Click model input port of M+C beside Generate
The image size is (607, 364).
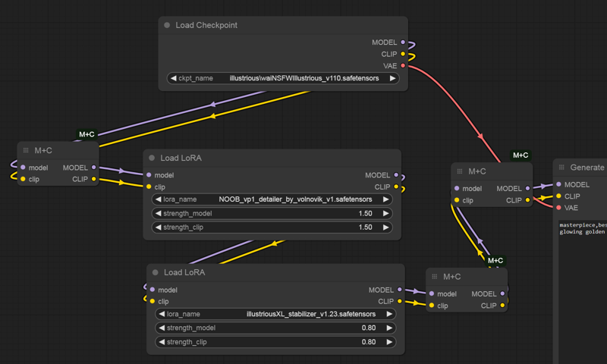click(457, 188)
